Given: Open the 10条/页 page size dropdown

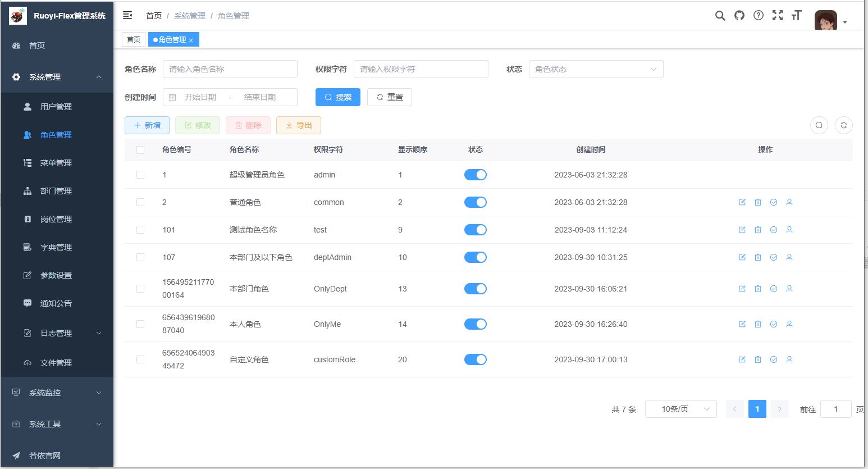Looking at the screenshot, I should [x=680, y=409].
